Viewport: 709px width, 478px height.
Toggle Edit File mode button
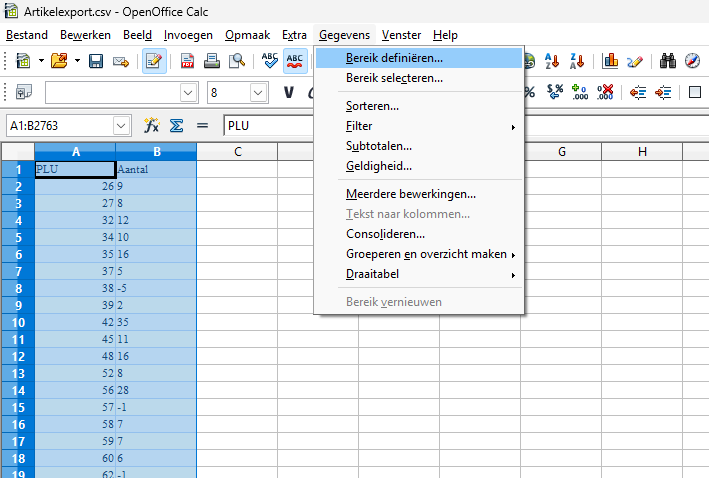[x=154, y=61]
